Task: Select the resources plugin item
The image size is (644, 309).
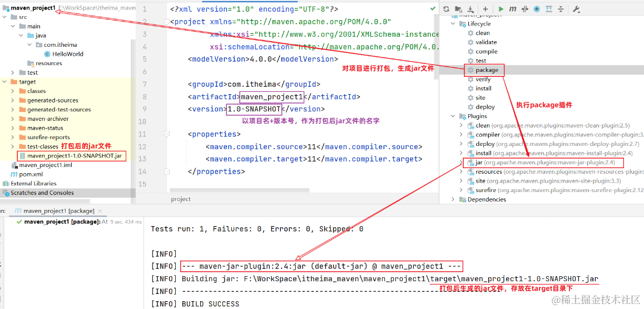Action: pyautogui.click(x=555, y=171)
